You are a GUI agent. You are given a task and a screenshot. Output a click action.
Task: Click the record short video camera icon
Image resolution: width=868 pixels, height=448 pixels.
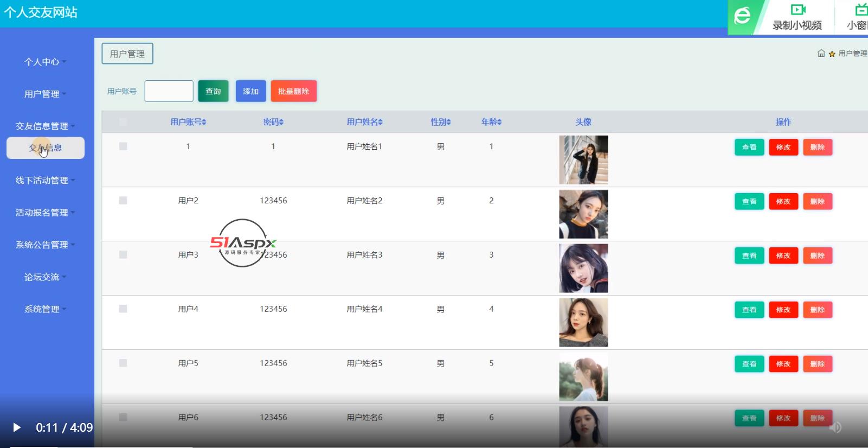pyautogui.click(x=798, y=10)
